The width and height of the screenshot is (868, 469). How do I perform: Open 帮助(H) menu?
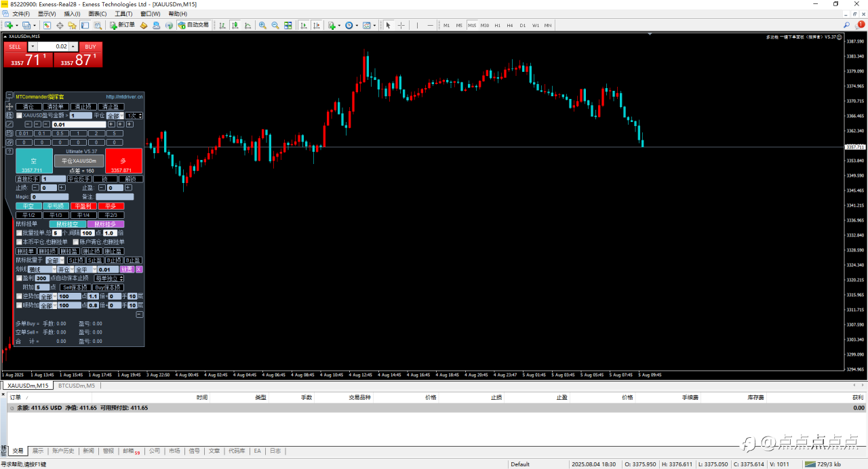pos(178,14)
